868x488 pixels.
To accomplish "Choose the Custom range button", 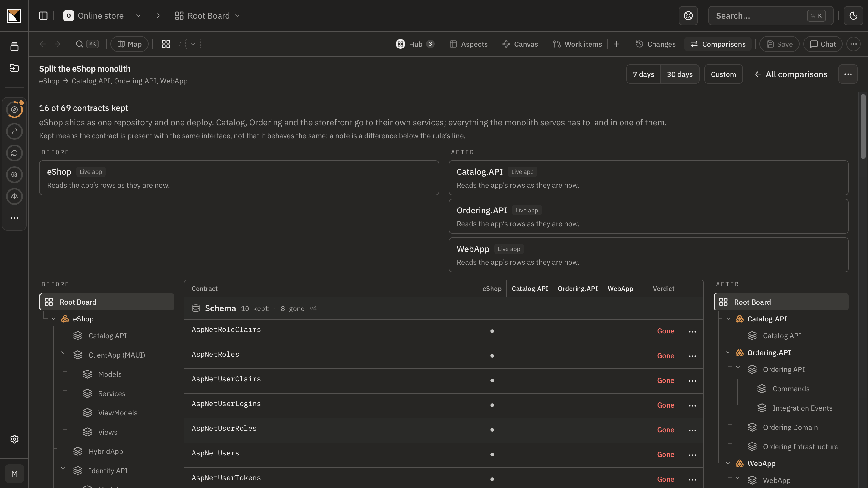I will pyautogui.click(x=723, y=74).
